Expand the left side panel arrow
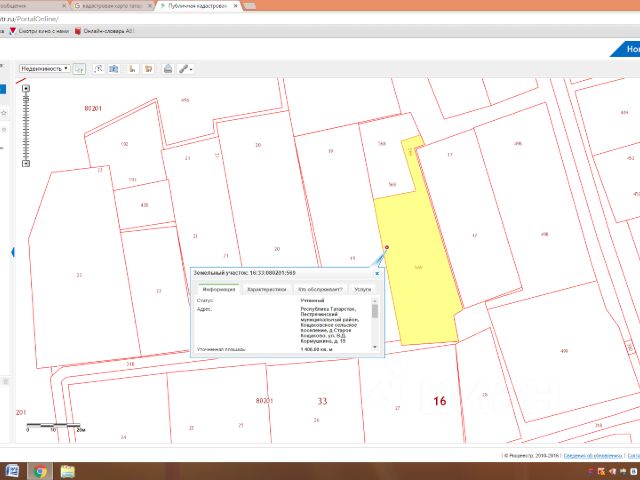Screen dimensions: 640x480 (x=11, y=253)
